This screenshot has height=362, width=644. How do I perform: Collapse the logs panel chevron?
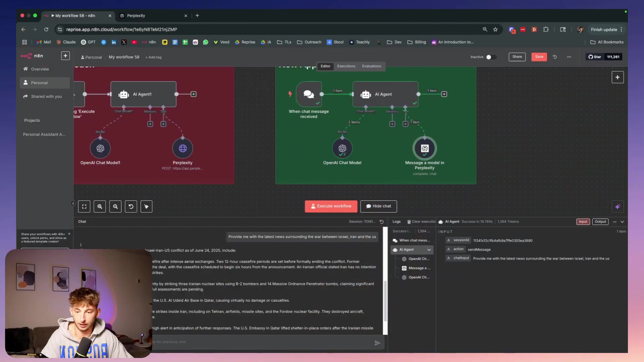622,222
